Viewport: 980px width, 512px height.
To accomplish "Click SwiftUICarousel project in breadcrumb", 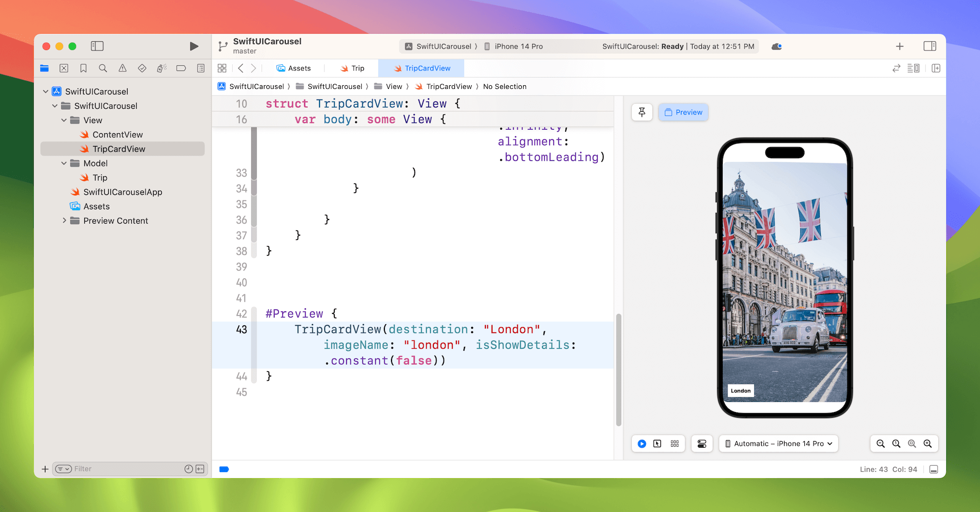I will [x=252, y=87].
